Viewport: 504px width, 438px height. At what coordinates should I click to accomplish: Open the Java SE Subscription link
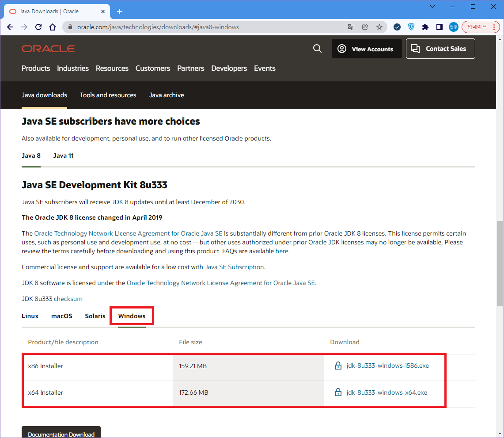click(x=234, y=267)
